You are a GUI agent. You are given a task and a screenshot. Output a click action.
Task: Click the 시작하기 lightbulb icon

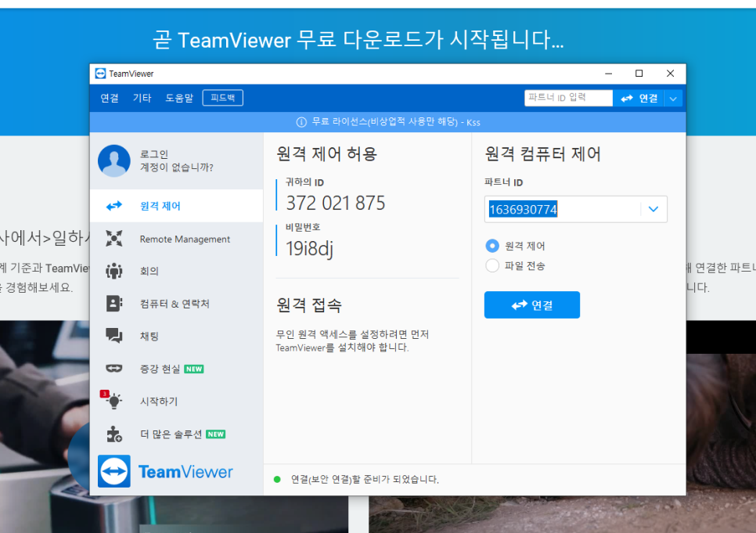114,401
